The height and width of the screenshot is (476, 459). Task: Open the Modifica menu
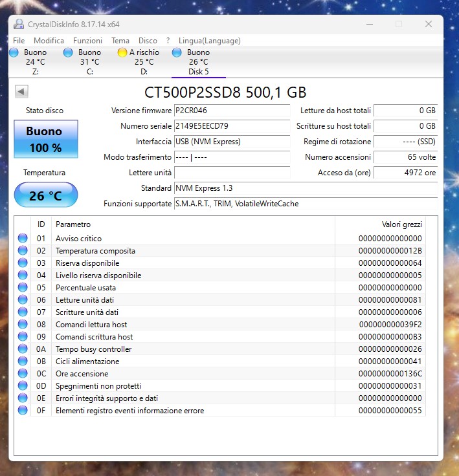click(x=49, y=41)
